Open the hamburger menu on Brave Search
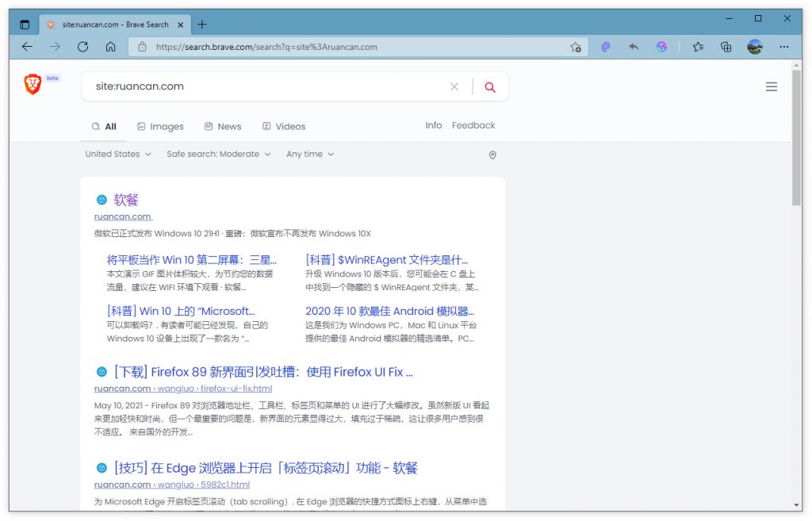 (771, 87)
